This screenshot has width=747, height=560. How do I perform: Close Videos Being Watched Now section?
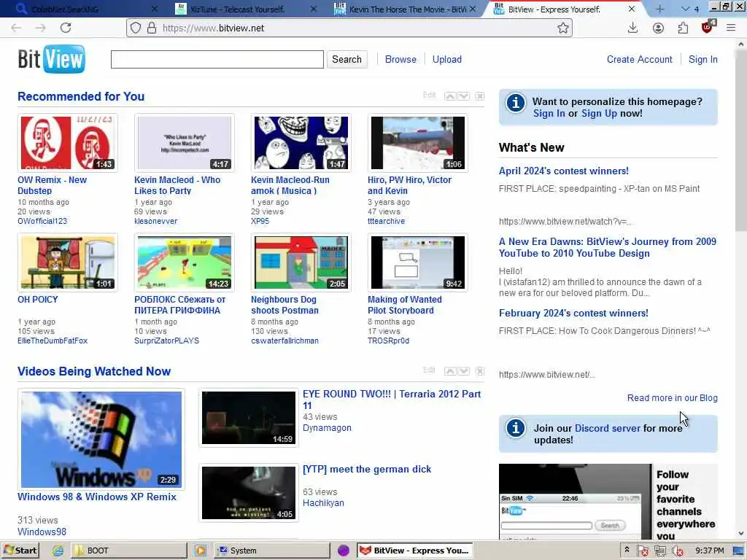point(480,371)
